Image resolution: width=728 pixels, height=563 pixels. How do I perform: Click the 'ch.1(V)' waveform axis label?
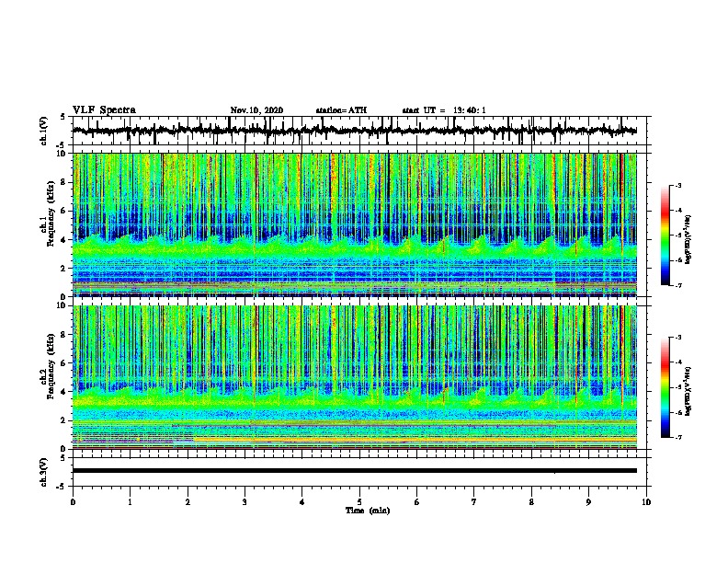click(44, 131)
